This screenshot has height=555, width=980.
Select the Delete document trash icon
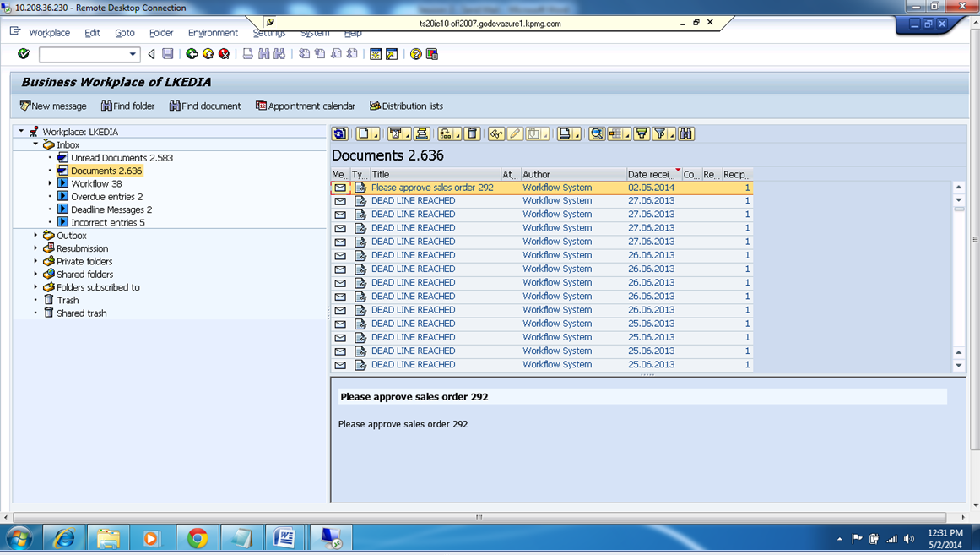[x=473, y=133]
